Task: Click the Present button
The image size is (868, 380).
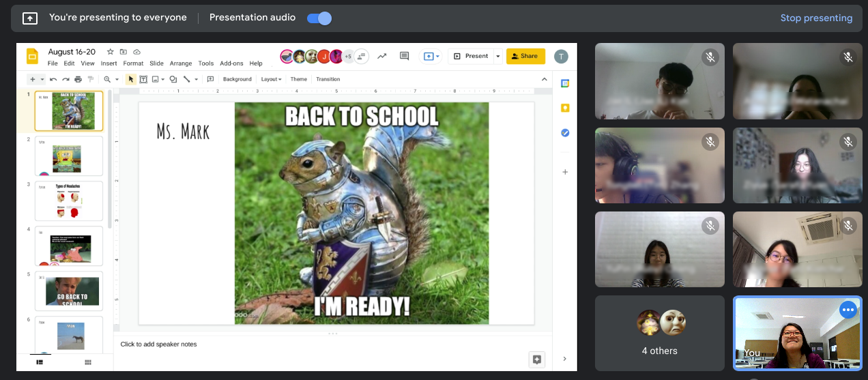Action: coord(472,56)
